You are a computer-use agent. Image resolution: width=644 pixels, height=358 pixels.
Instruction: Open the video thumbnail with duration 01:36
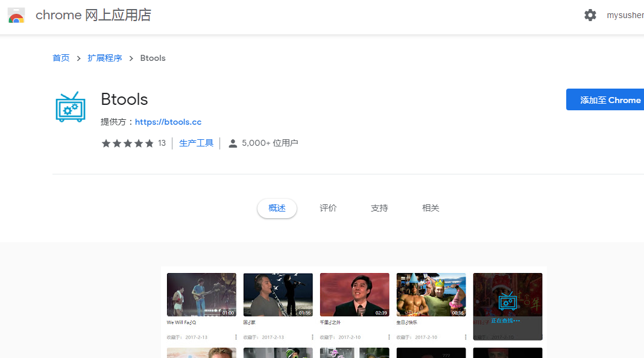(278, 294)
